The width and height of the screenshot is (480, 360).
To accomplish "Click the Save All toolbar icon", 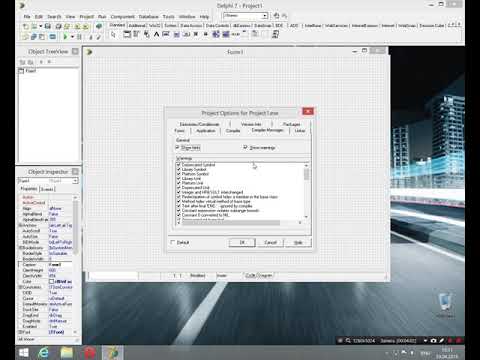I will 59,26.
